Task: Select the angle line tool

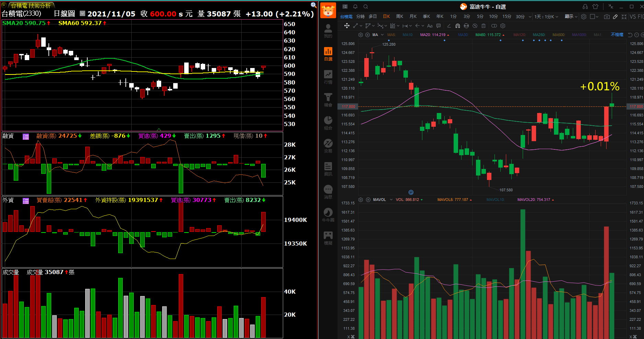Action: tap(449, 26)
